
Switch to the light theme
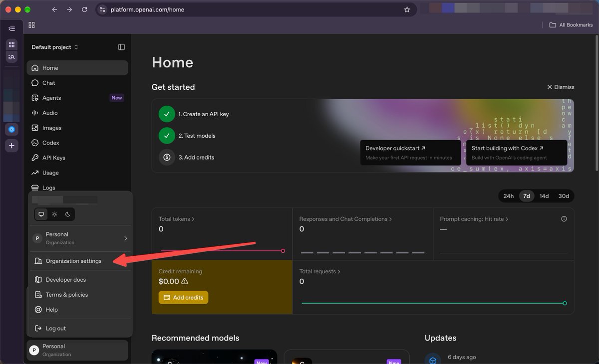click(x=54, y=214)
